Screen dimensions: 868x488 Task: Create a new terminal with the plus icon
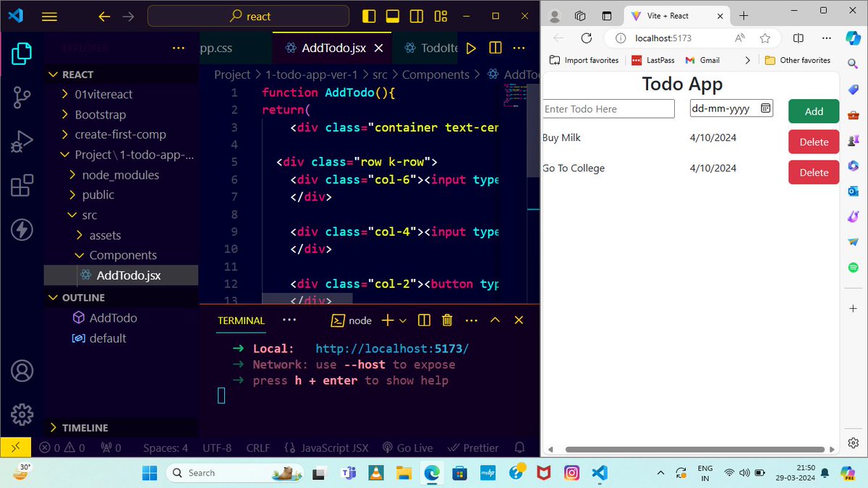(x=388, y=320)
